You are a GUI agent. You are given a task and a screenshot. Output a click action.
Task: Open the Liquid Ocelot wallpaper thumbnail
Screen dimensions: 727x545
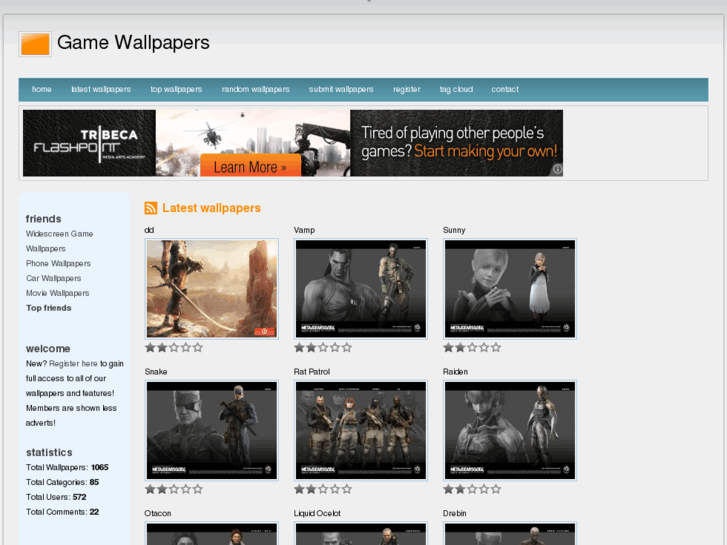click(x=361, y=533)
